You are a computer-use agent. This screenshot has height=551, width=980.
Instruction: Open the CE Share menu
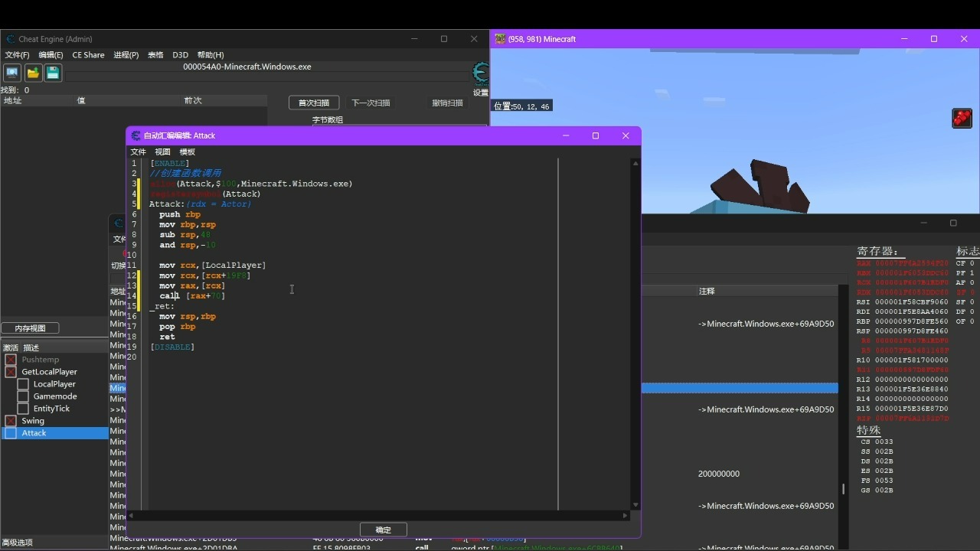coord(88,55)
